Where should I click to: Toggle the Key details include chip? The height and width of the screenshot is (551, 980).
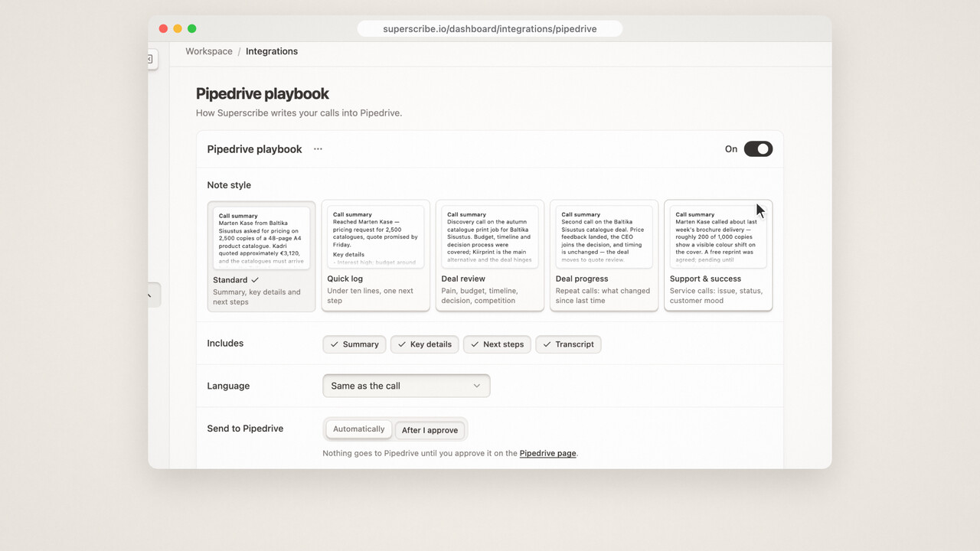(x=425, y=344)
